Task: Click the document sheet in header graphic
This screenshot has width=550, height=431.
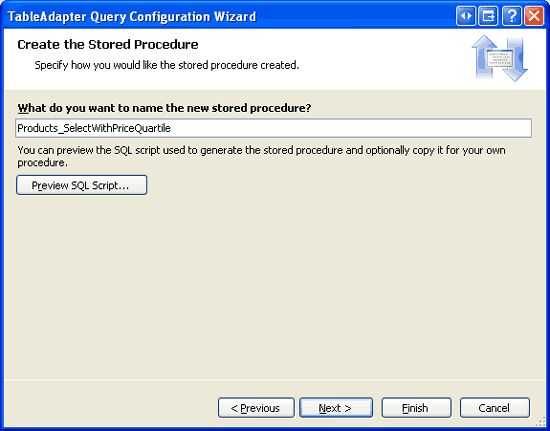Action: coord(499,58)
